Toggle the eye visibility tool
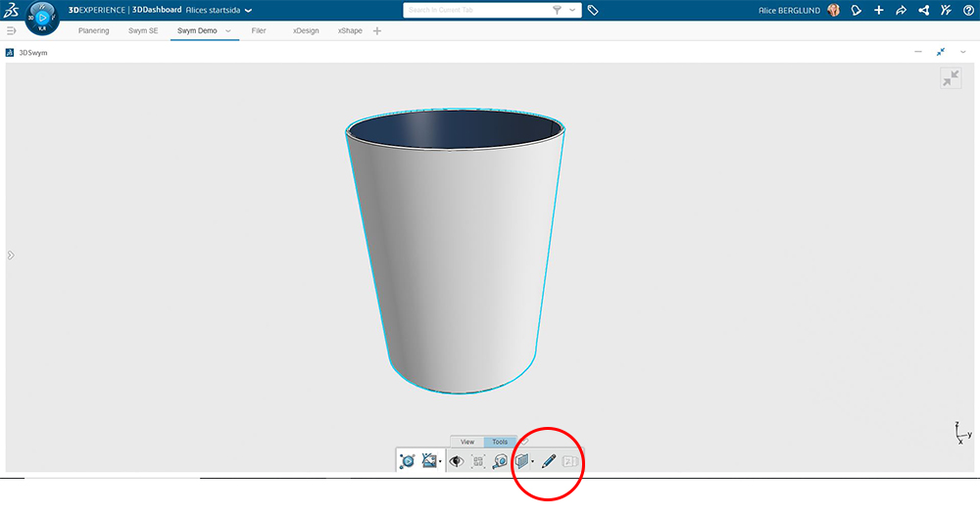The image size is (980, 517). tap(456, 460)
